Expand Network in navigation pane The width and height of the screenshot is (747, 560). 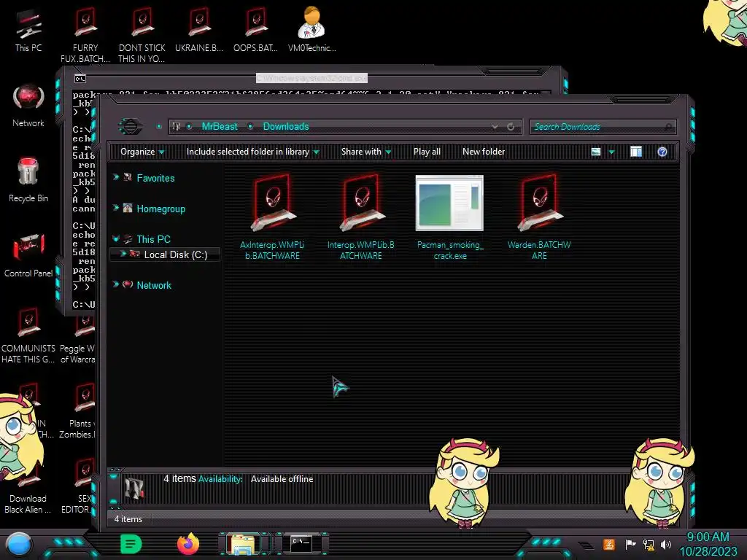coord(116,284)
